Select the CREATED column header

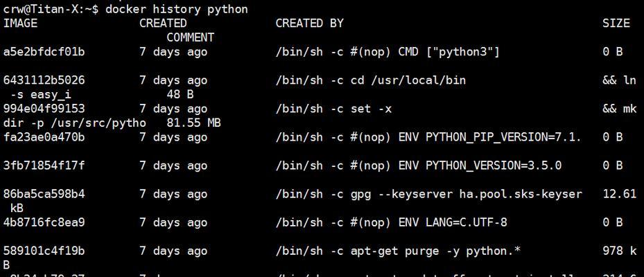[x=163, y=24]
